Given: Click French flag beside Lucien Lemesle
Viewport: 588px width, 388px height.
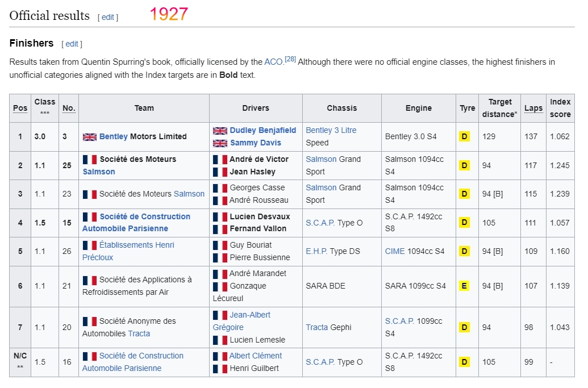Looking at the screenshot, I should click(220, 340).
